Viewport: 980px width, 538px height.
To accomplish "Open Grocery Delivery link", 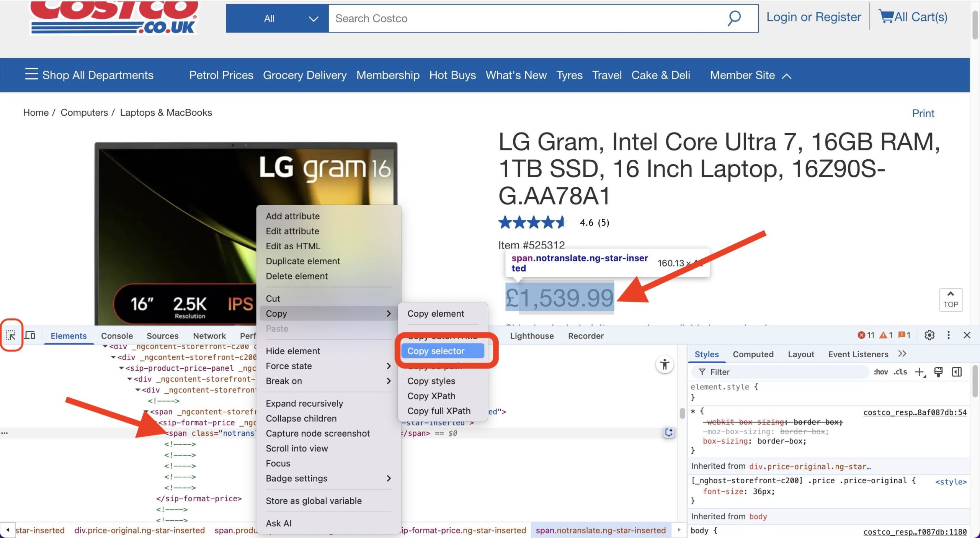I will pos(305,75).
